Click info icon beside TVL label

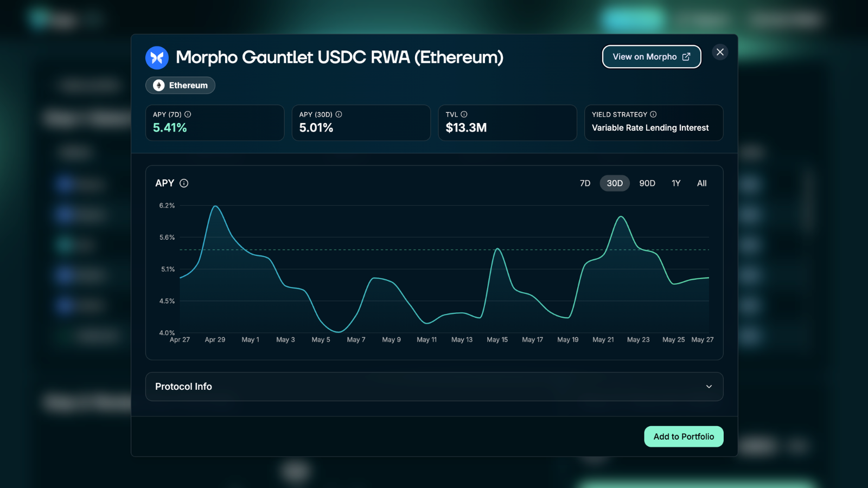click(464, 114)
